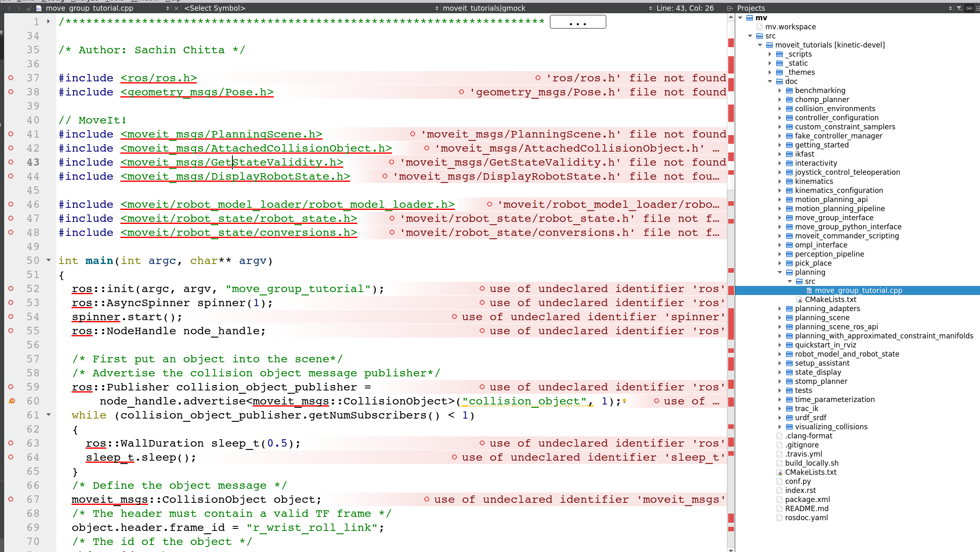The height and width of the screenshot is (552, 980).
Task: Click the go forward navigation arrow
Action: pos(19,8)
